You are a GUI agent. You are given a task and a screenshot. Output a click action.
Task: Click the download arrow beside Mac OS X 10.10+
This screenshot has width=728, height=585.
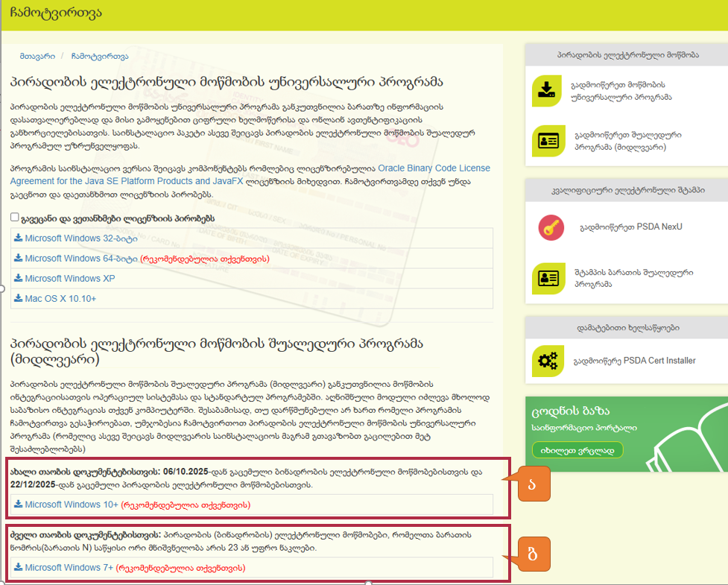click(x=18, y=299)
